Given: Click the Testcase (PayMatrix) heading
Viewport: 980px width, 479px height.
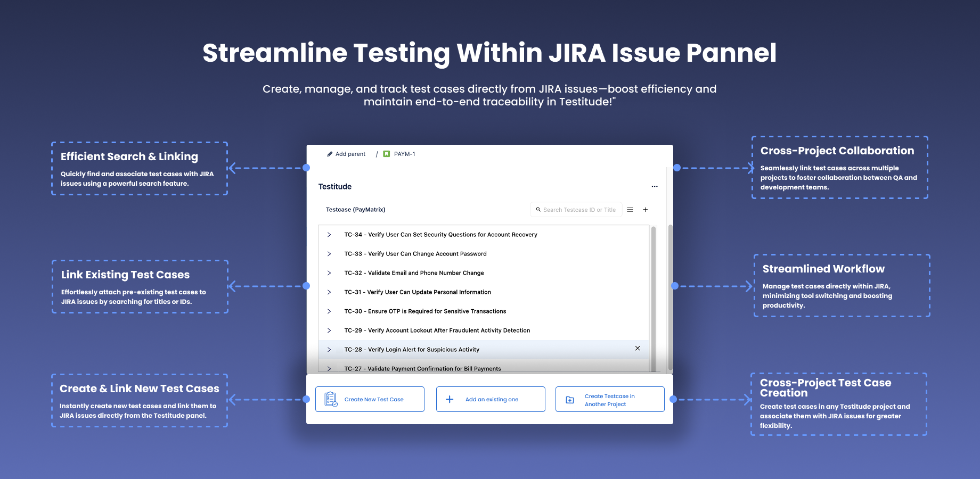Looking at the screenshot, I should pos(355,210).
